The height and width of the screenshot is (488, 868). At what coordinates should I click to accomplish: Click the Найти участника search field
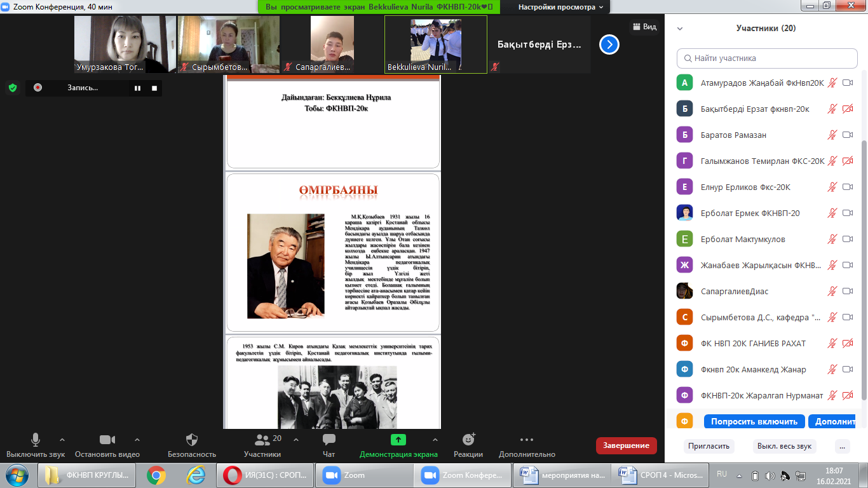[767, 58]
